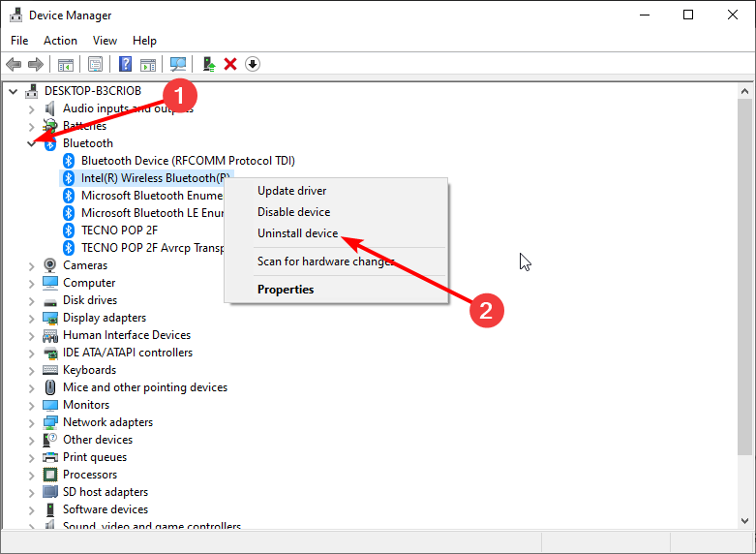Expand the Batteries category
This screenshot has width=756, height=554.
coord(32,127)
